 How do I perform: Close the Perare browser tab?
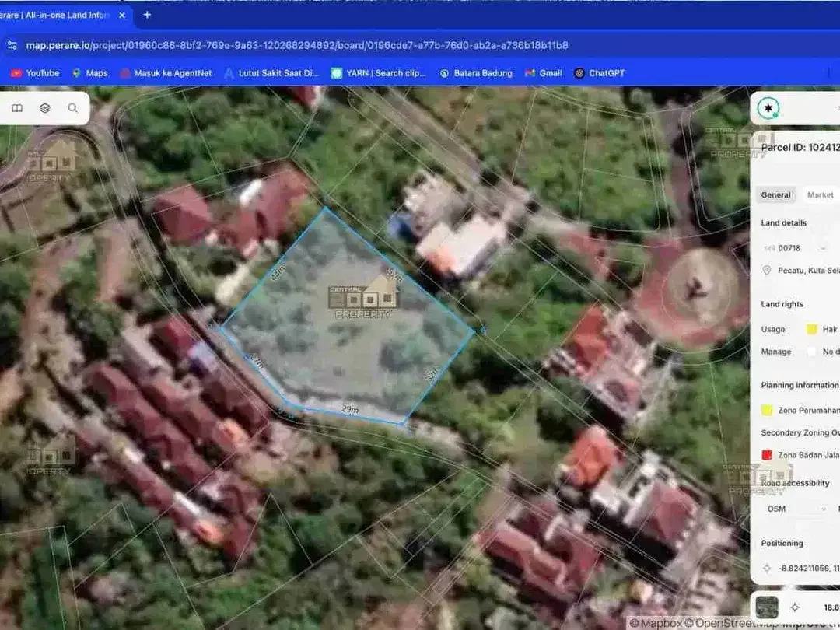tap(121, 15)
